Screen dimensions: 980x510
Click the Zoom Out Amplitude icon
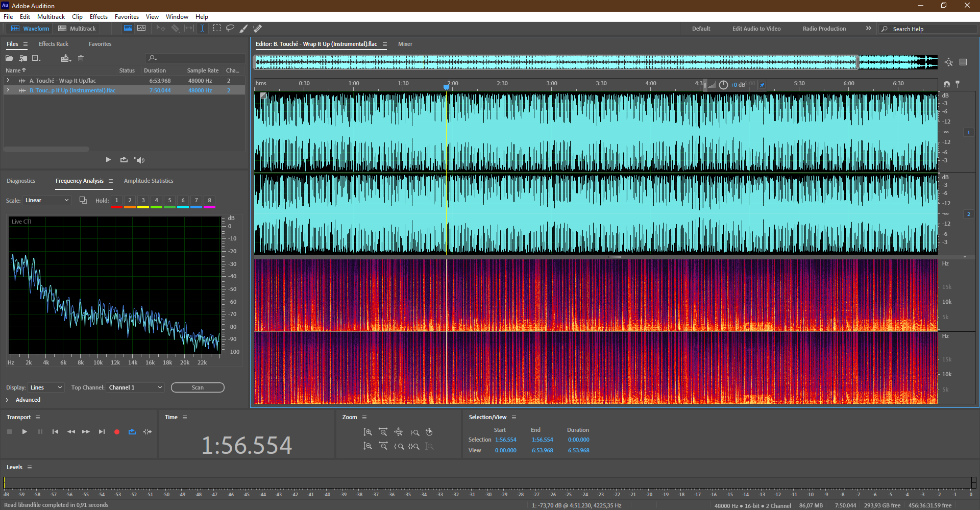coord(368,446)
